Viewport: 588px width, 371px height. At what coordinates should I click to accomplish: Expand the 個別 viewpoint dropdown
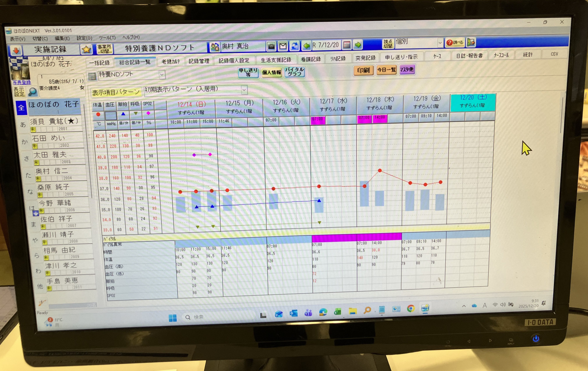tap(440, 43)
